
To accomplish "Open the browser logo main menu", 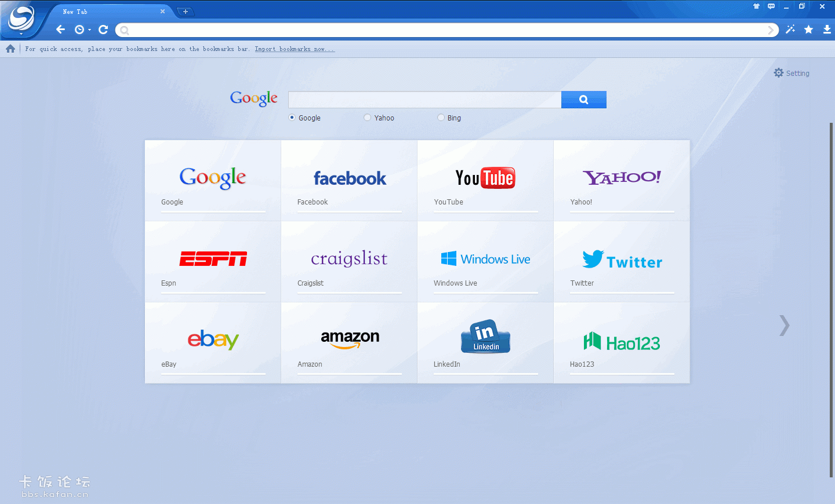I will coord(21,19).
